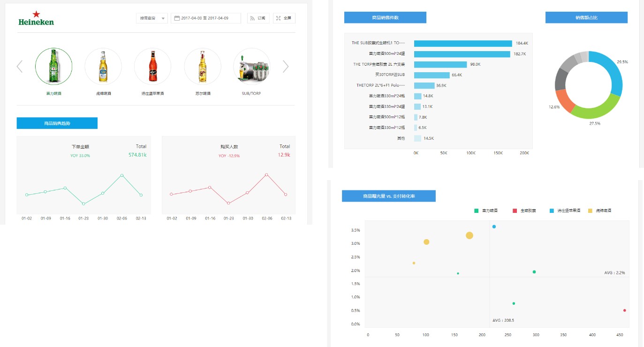Click the calendar icon in date field
This screenshot has width=644, height=347.
coord(177,18)
